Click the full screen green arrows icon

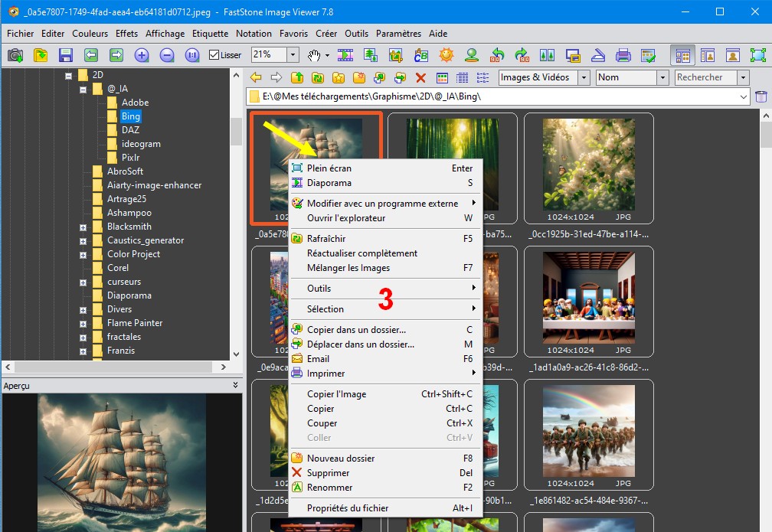pos(757,54)
